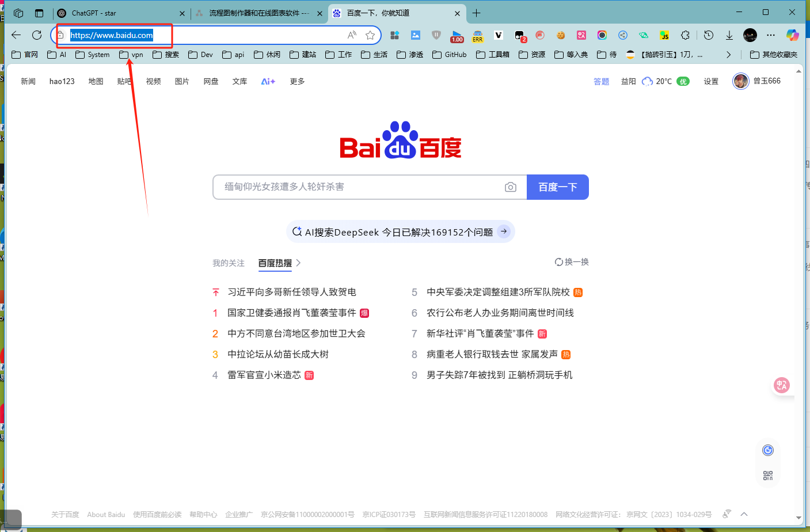The height and width of the screenshot is (532, 810).
Task: Open hot search 雷军官宣小米造芯
Action: 264,375
